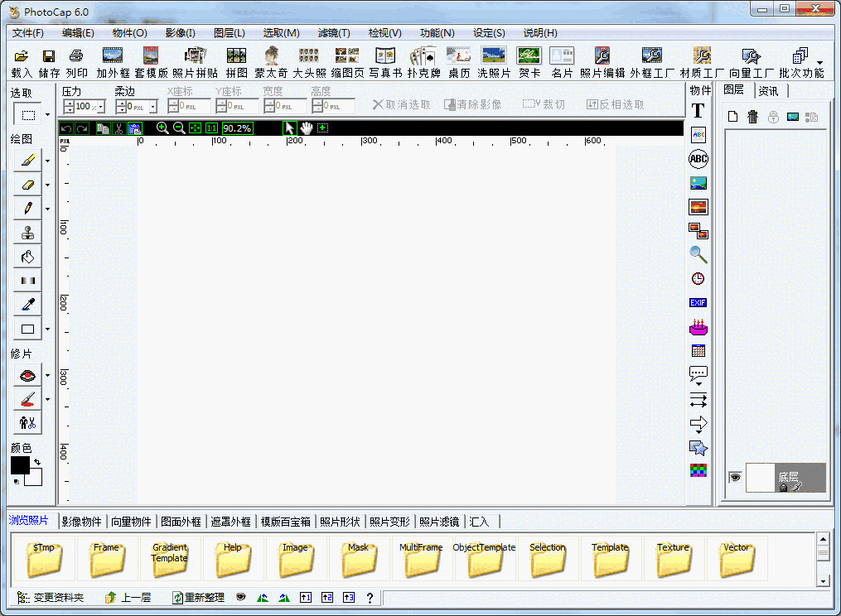
Task: Open the 载入 (load) toolbar icon
Action: [22, 61]
